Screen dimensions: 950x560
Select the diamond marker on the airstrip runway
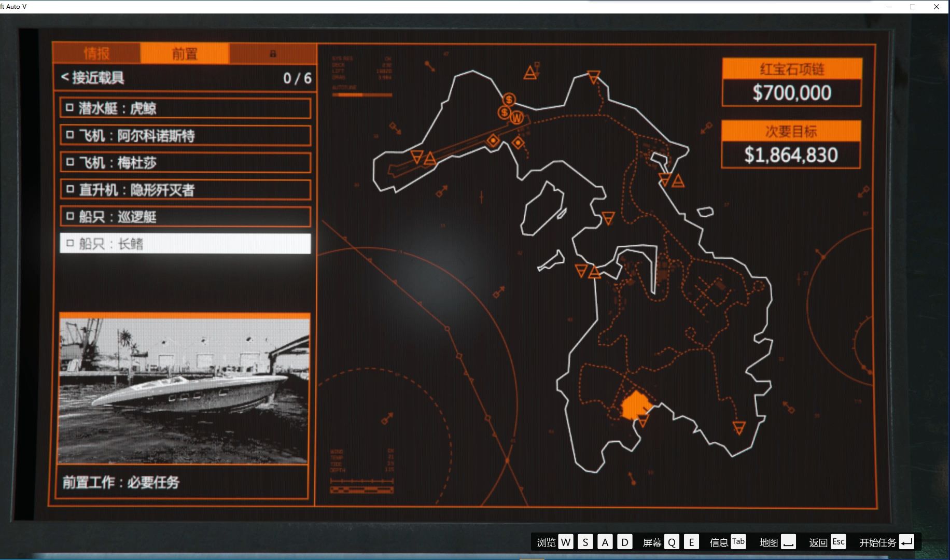(x=493, y=140)
